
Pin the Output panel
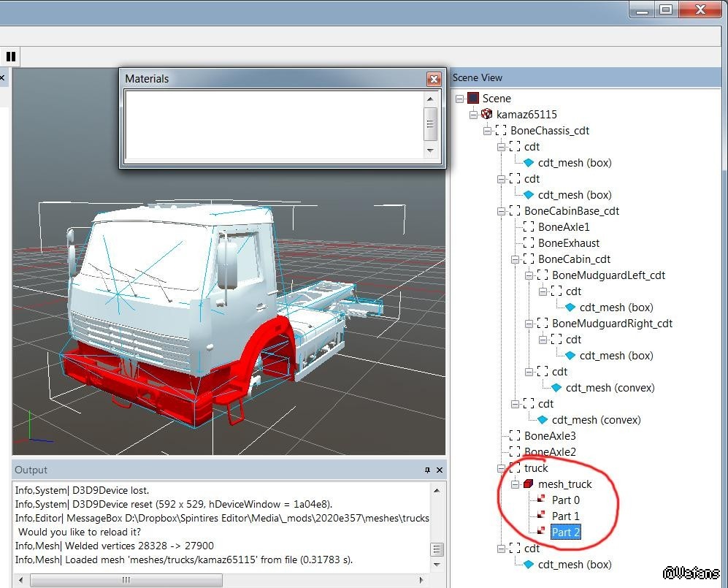[x=427, y=470]
